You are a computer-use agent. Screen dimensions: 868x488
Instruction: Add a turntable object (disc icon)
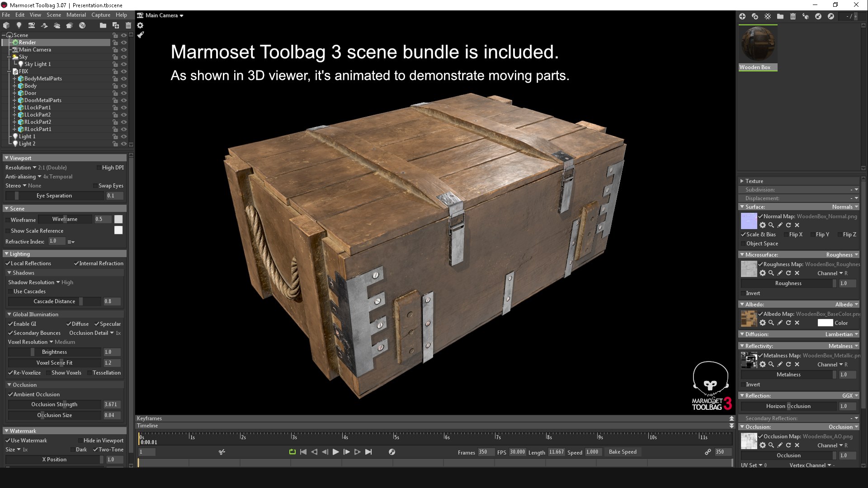click(82, 25)
